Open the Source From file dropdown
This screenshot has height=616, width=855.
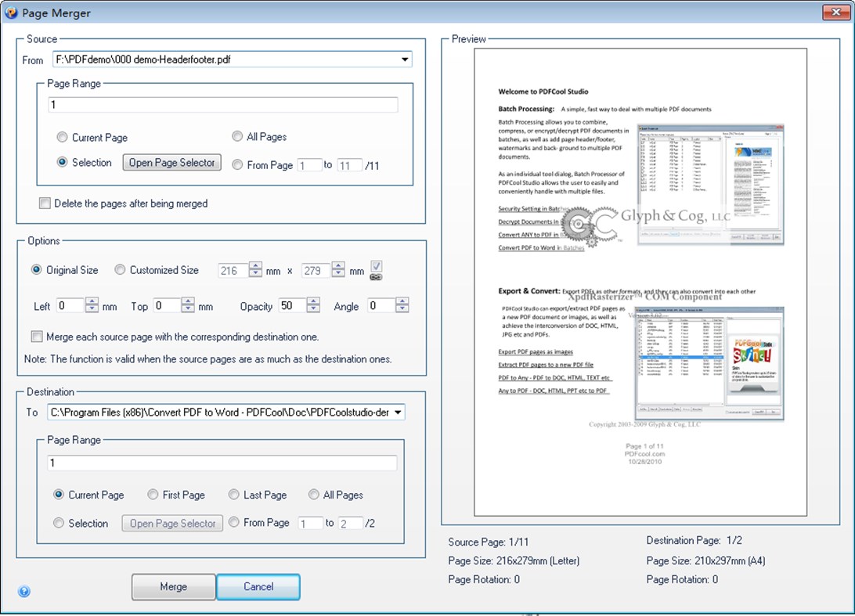coord(405,59)
